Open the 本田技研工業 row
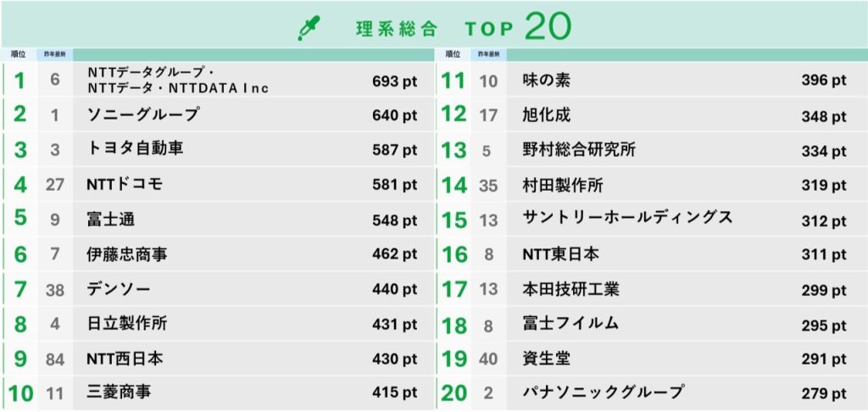 tap(571, 289)
